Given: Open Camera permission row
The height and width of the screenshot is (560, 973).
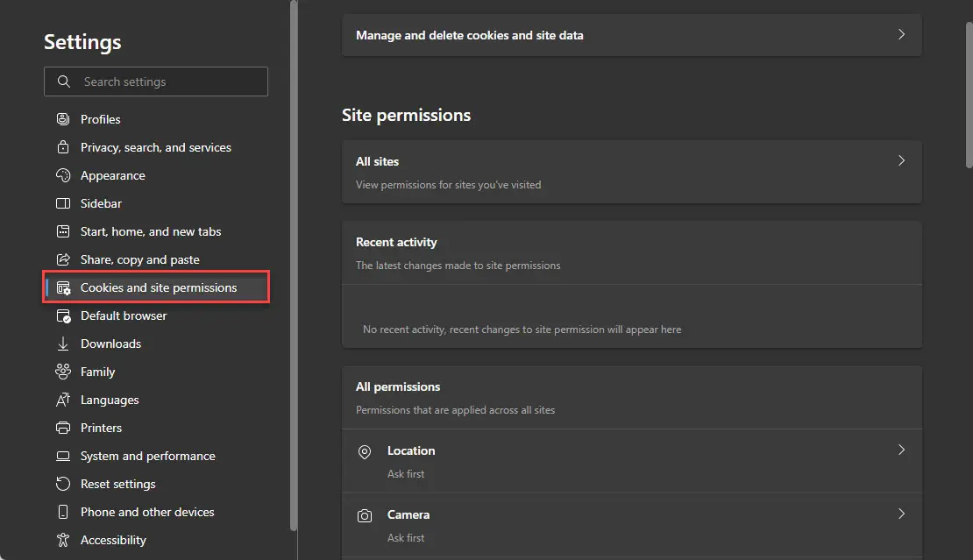Looking at the screenshot, I should pos(632,525).
